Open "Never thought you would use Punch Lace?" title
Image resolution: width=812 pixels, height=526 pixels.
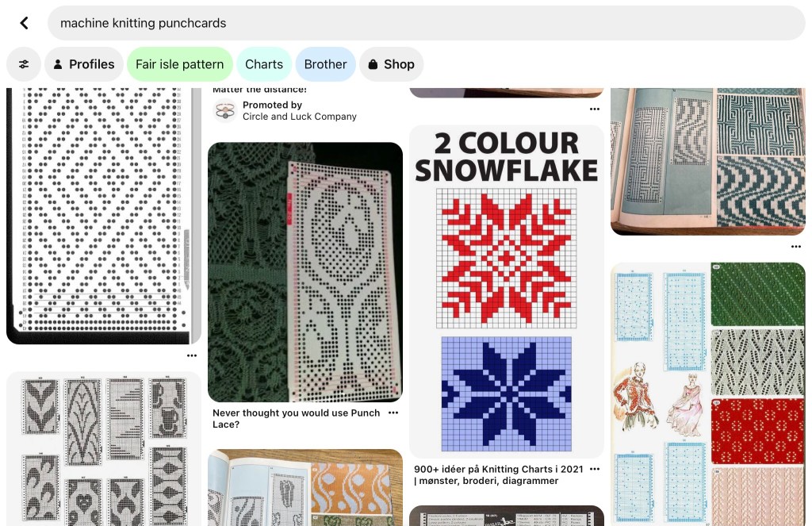tap(297, 419)
